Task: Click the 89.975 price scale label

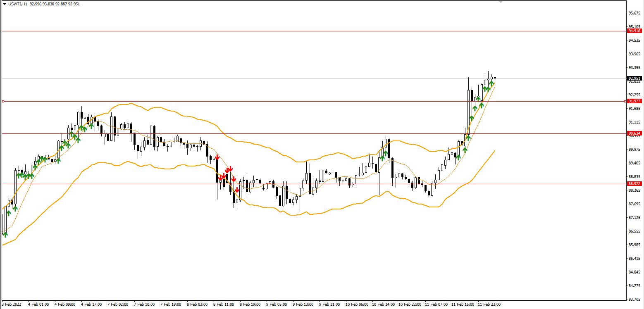Action: pos(634,150)
